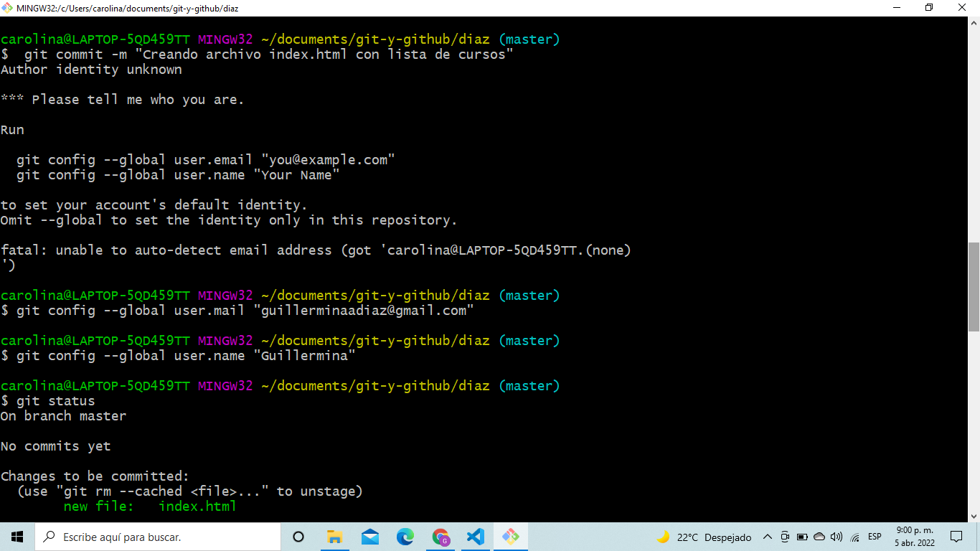
Task: Click the 'No commits yet' line
Action: (55, 446)
